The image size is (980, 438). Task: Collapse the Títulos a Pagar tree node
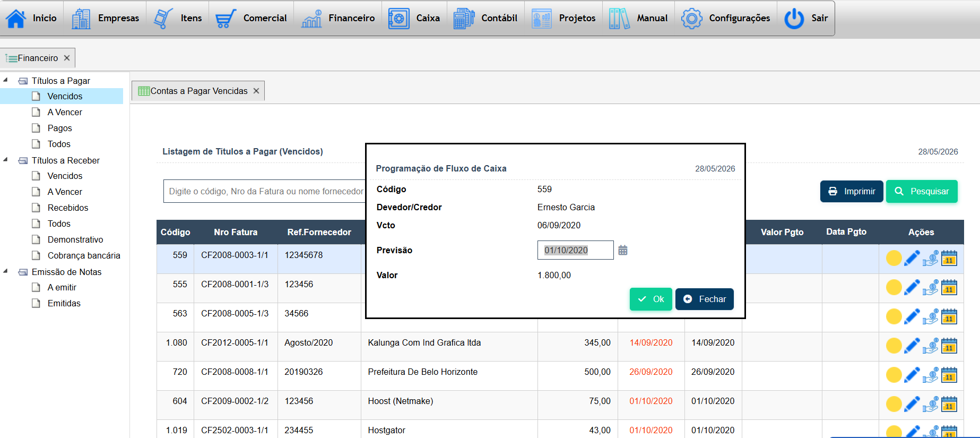5,80
